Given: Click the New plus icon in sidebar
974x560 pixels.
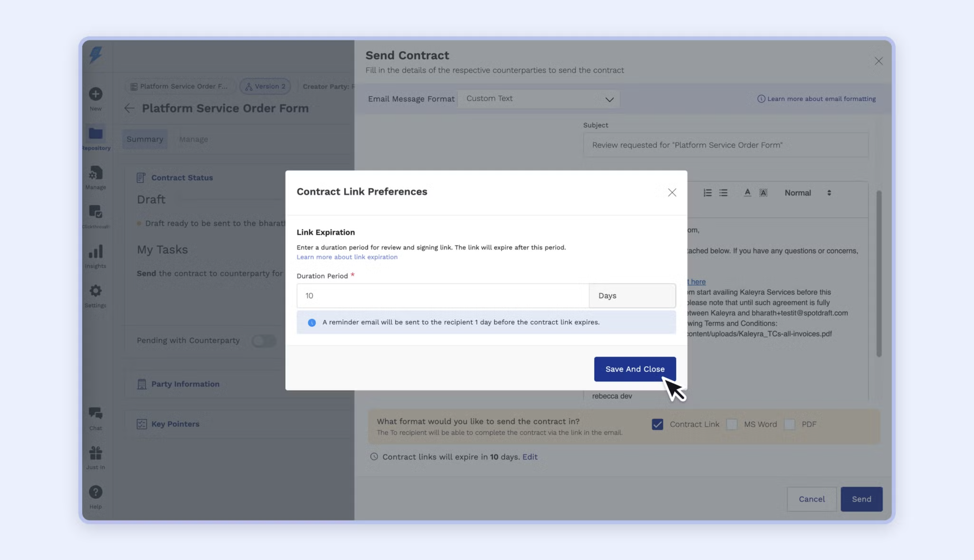Looking at the screenshot, I should point(95,94).
